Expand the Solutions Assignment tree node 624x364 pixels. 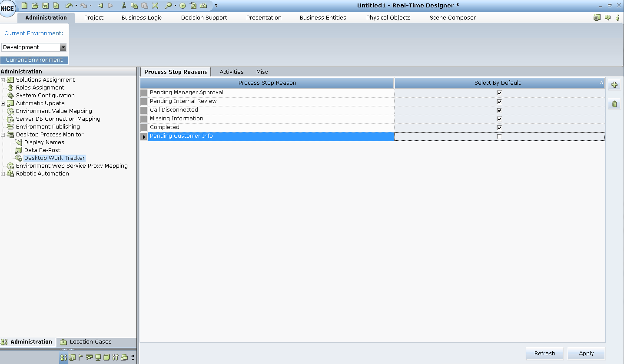pyautogui.click(x=3, y=80)
